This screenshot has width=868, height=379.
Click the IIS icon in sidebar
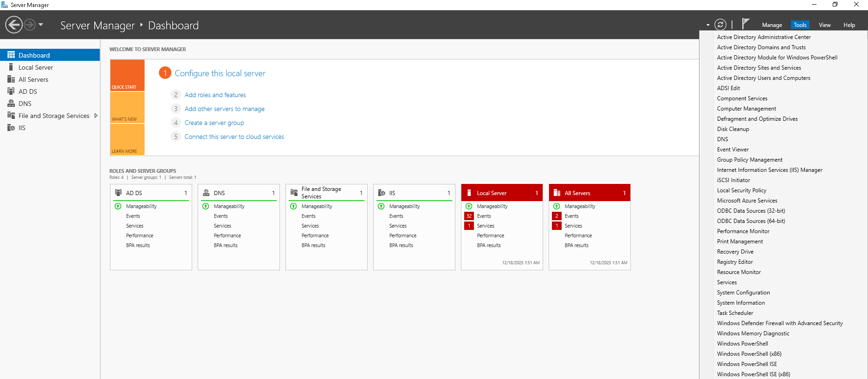pyautogui.click(x=11, y=128)
